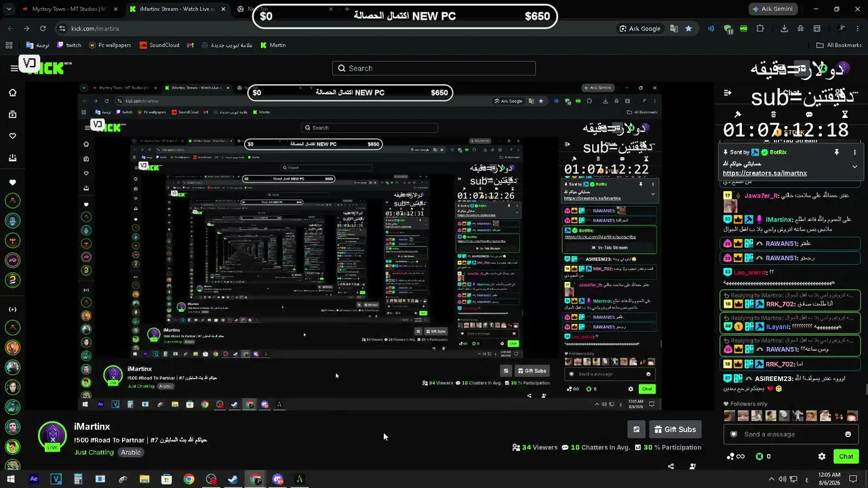Open Just Chatting category link
The width and height of the screenshot is (868, 488).
pos(94,453)
